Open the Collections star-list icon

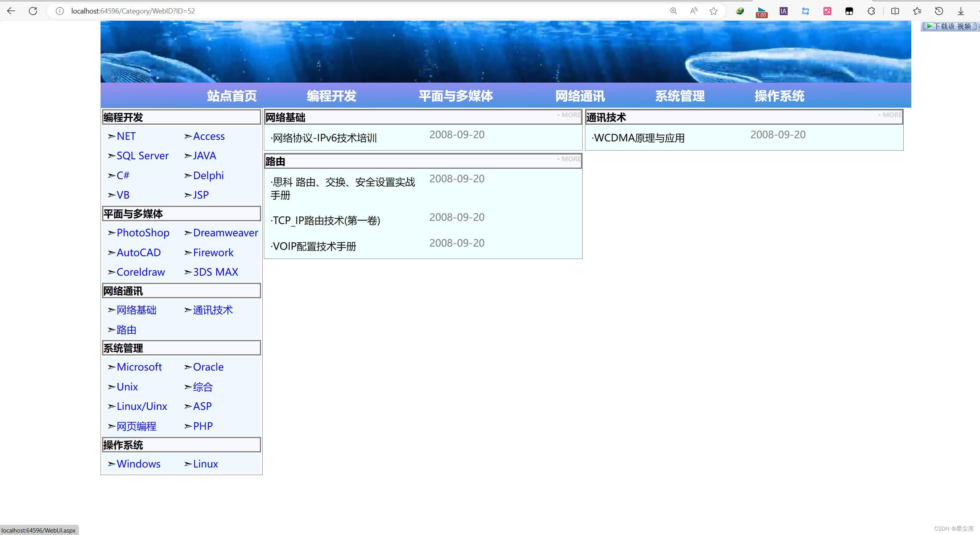917,11
